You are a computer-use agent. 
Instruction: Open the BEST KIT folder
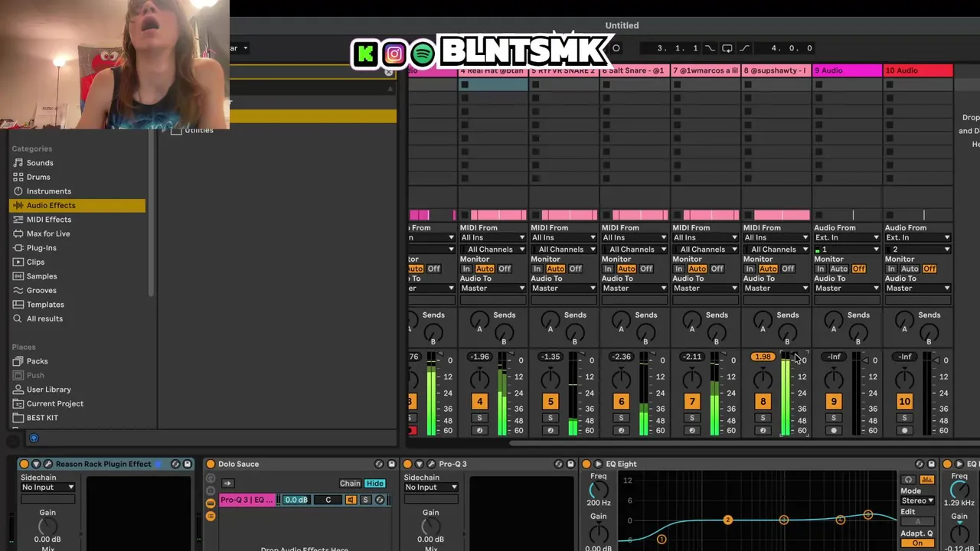[42, 418]
